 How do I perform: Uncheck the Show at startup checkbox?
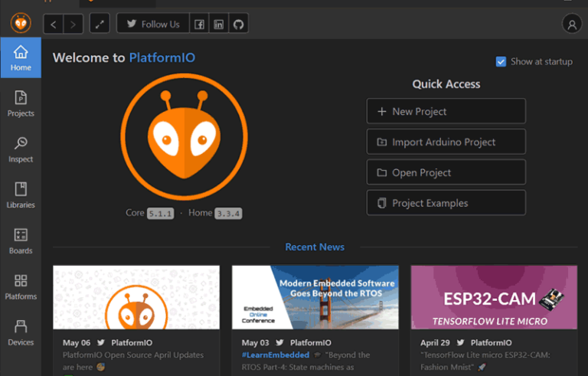[501, 61]
